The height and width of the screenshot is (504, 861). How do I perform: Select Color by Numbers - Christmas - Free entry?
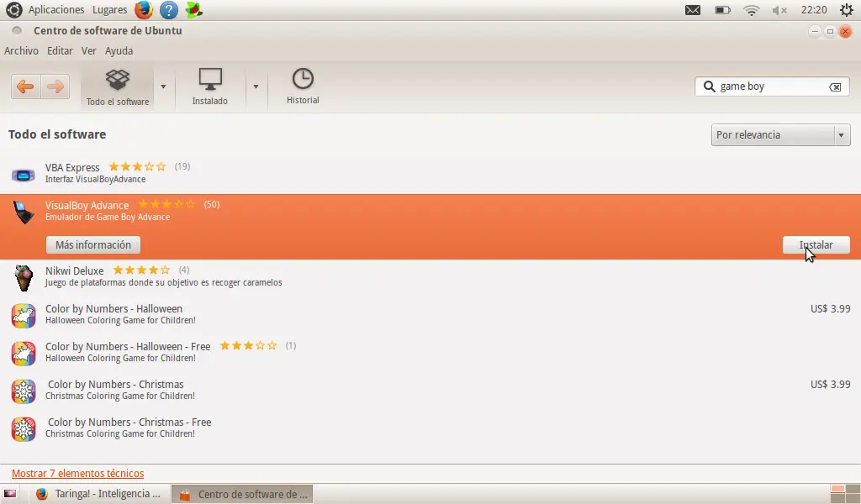click(x=430, y=428)
